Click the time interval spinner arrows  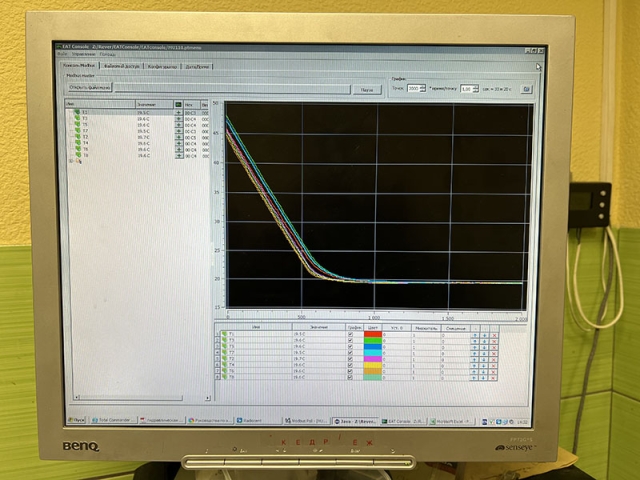[x=475, y=88]
